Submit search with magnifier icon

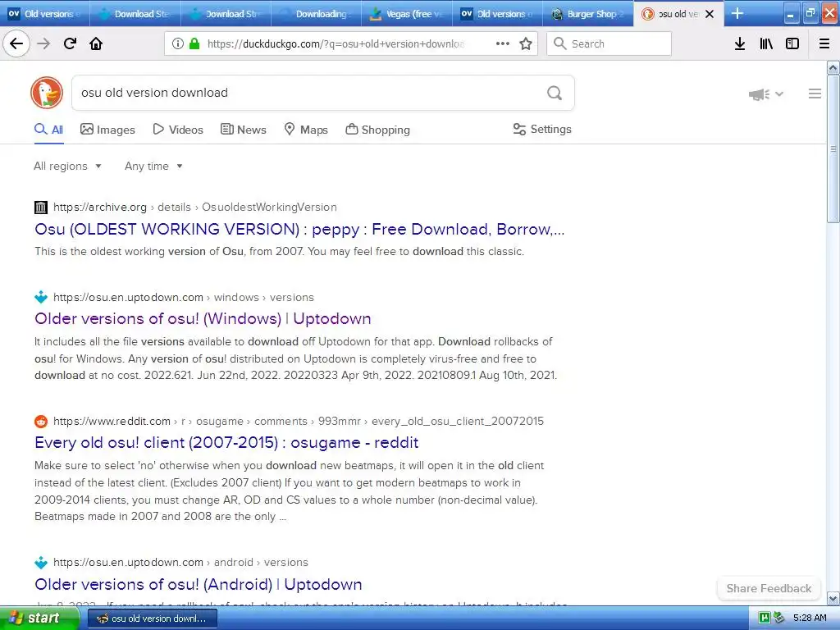click(x=555, y=93)
